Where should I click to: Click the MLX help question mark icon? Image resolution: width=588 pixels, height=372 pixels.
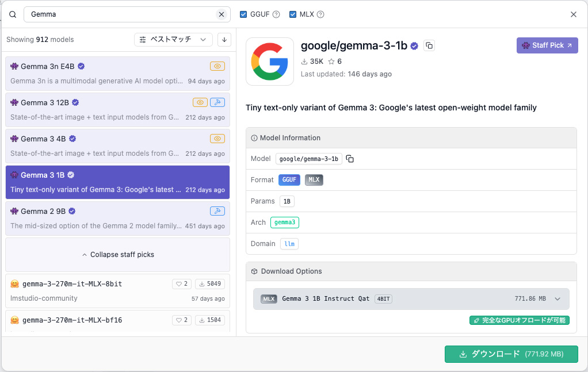click(x=320, y=14)
